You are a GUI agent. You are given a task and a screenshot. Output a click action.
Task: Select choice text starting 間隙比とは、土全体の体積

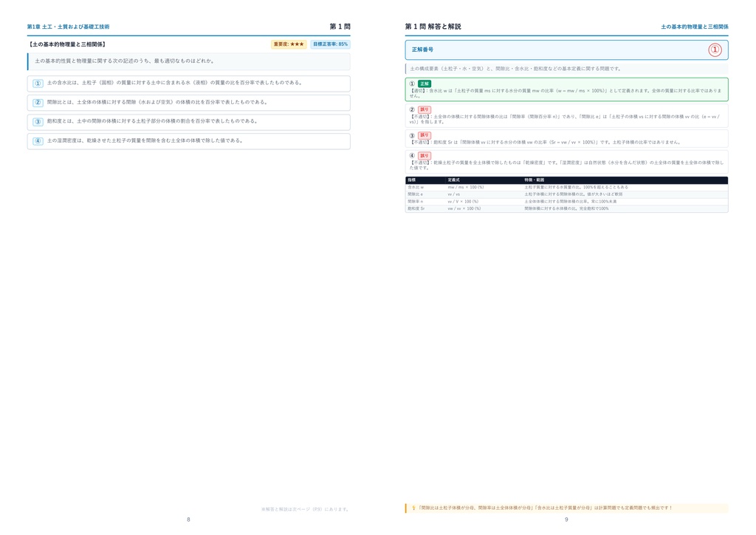[157, 102]
